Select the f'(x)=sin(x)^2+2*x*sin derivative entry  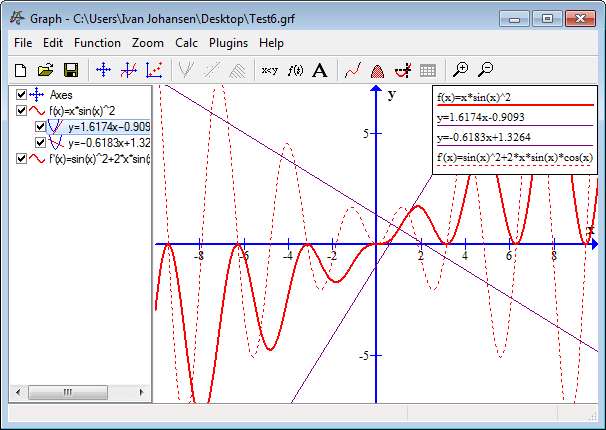pos(100,158)
